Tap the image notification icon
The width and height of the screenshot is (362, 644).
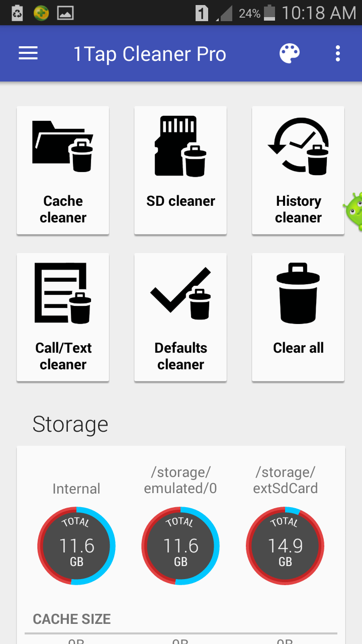tap(65, 13)
